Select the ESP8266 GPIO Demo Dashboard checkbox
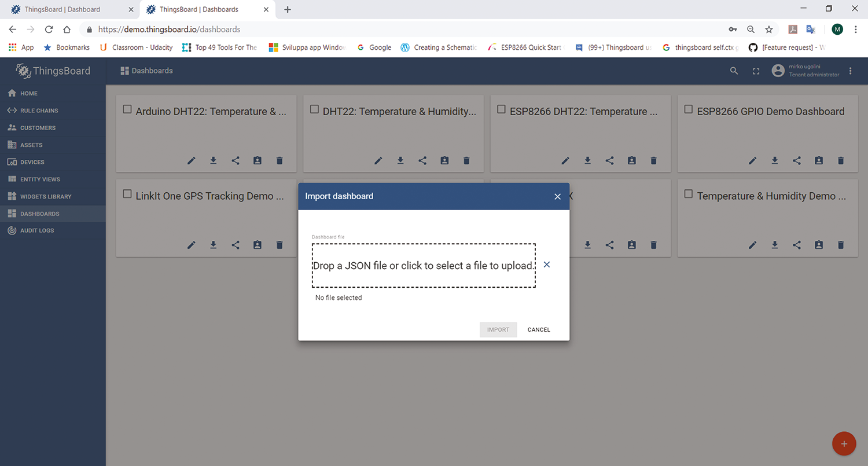868x466 pixels. 689,109
